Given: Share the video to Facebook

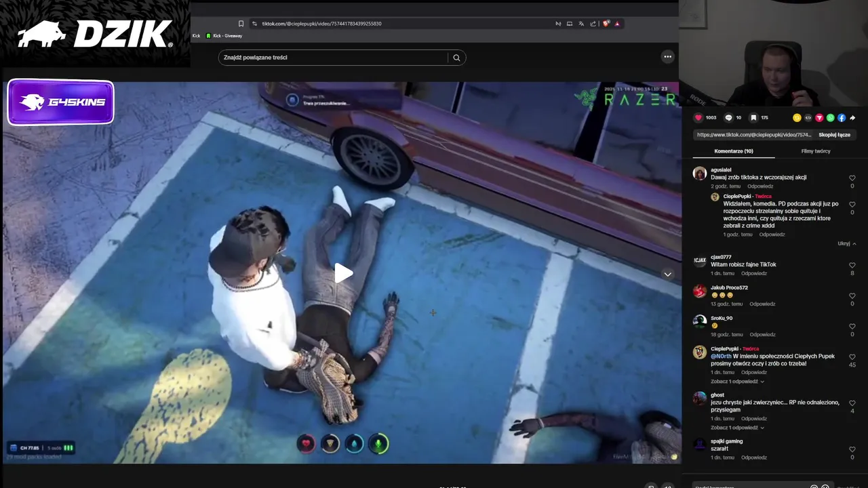Looking at the screenshot, I should point(842,118).
